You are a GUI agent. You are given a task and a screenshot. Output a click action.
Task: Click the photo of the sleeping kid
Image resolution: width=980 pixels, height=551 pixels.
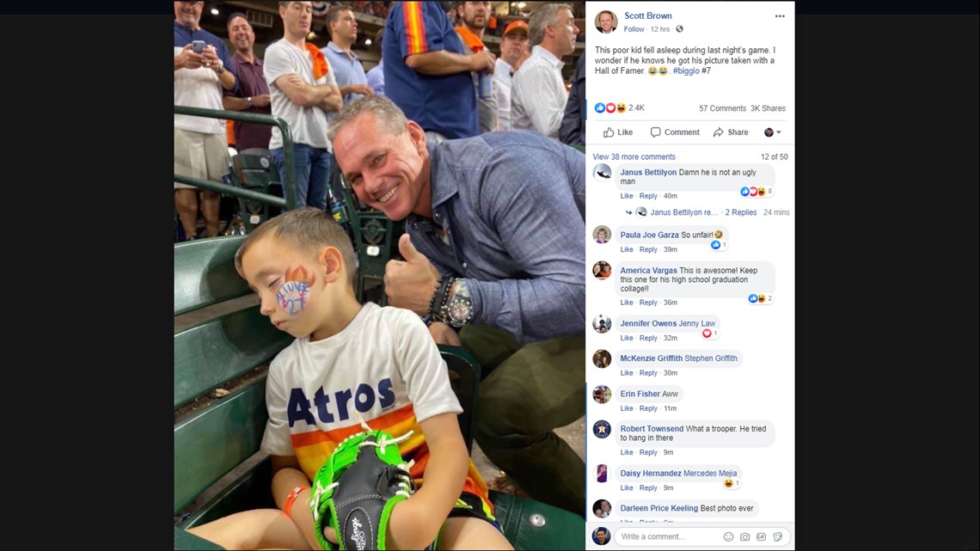pyautogui.click(x=379, y=275)
